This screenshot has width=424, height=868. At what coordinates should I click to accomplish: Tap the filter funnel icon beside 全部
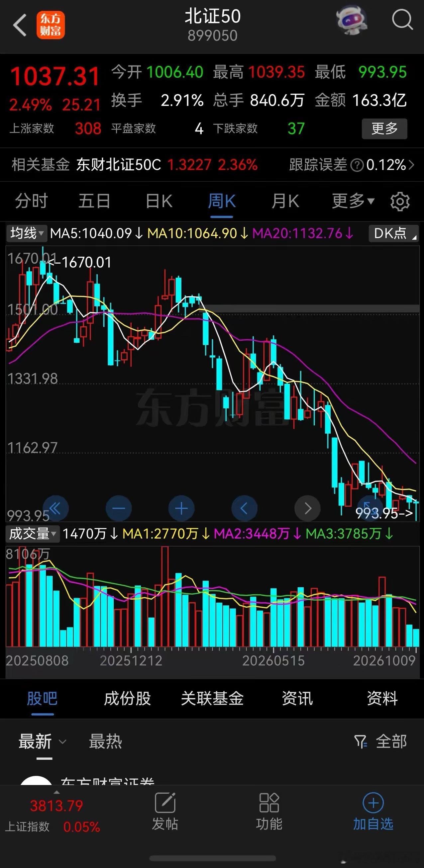tap(360, 741)
